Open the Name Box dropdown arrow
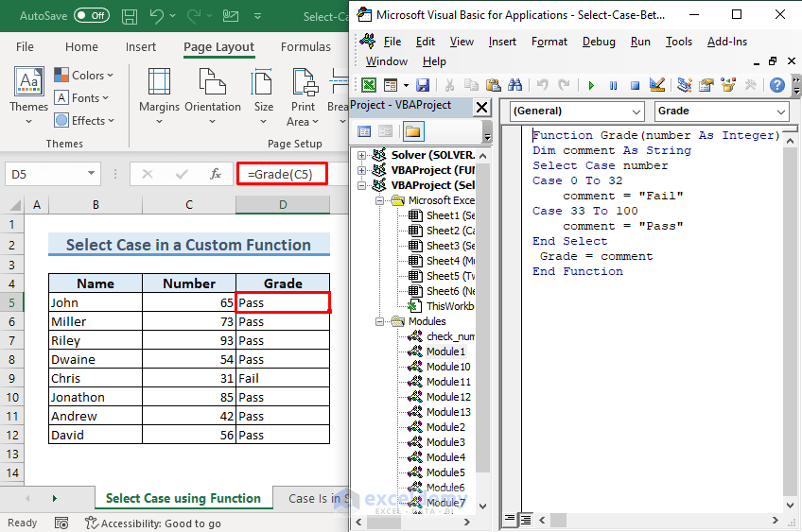 pyautogui.click(x=91, y=174)
